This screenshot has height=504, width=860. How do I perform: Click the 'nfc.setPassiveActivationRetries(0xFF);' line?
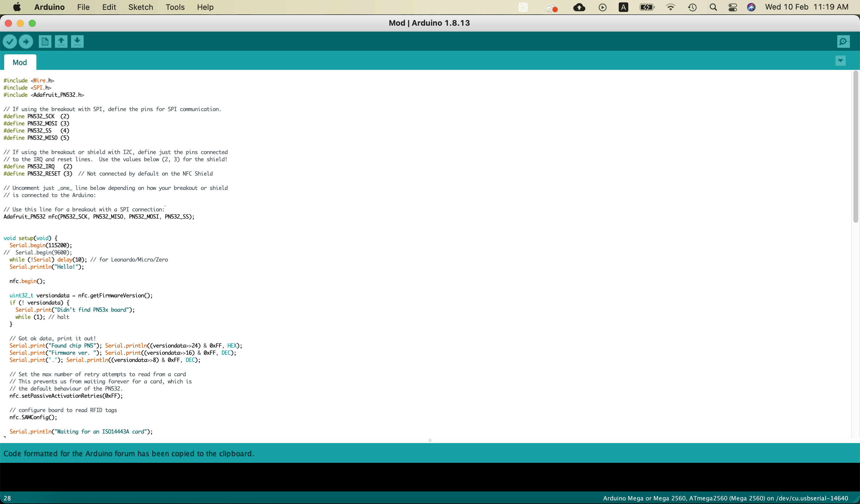(x=66, y=396)
